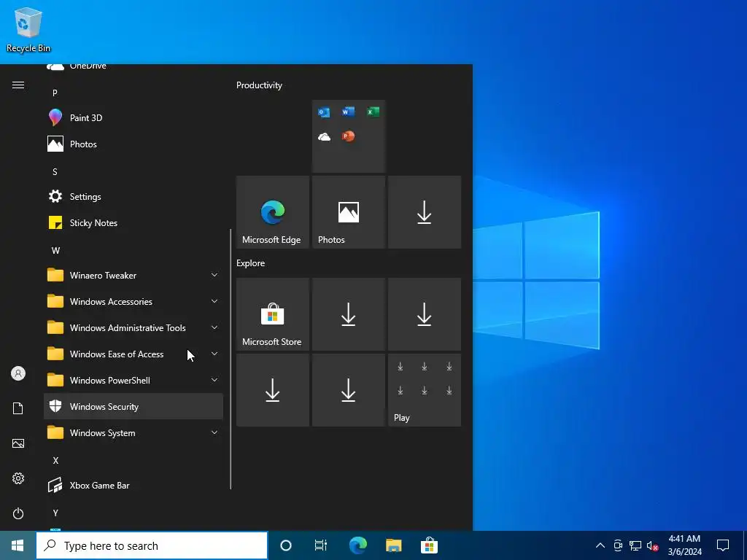The height and width of the screenshot is (560, 747).
Task: Click the download tile below Microsoft Store
Action: click(x=273, y=390)
